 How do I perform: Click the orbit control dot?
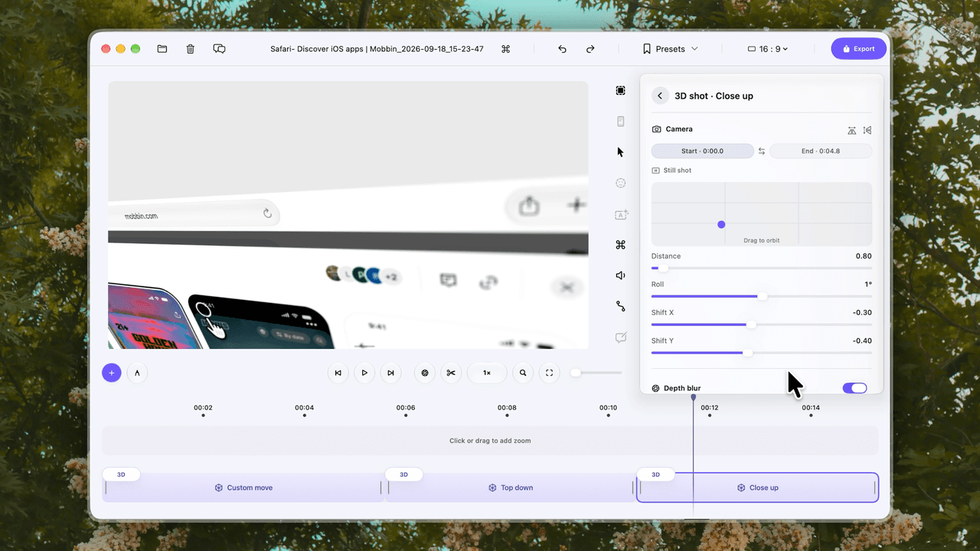pos(721,224)
